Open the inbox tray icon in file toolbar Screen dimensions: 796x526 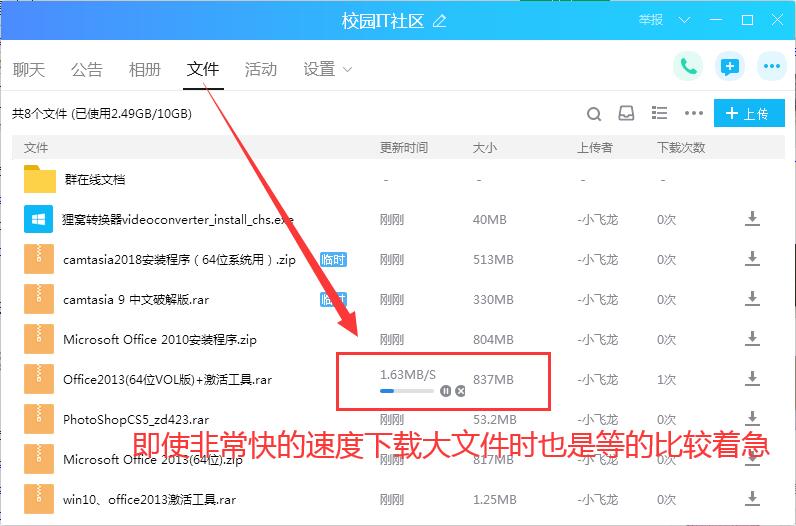click(626, 113)
